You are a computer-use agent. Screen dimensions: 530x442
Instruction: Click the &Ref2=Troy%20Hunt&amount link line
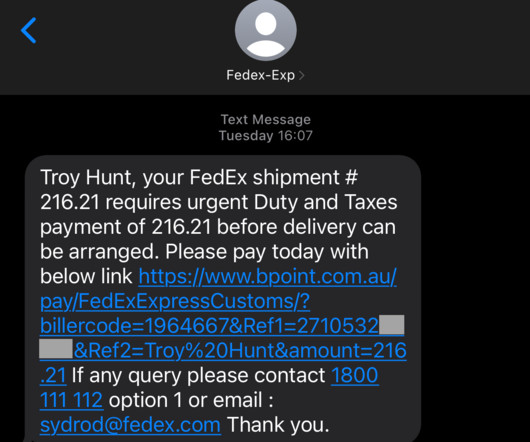[x=240, y=350]
